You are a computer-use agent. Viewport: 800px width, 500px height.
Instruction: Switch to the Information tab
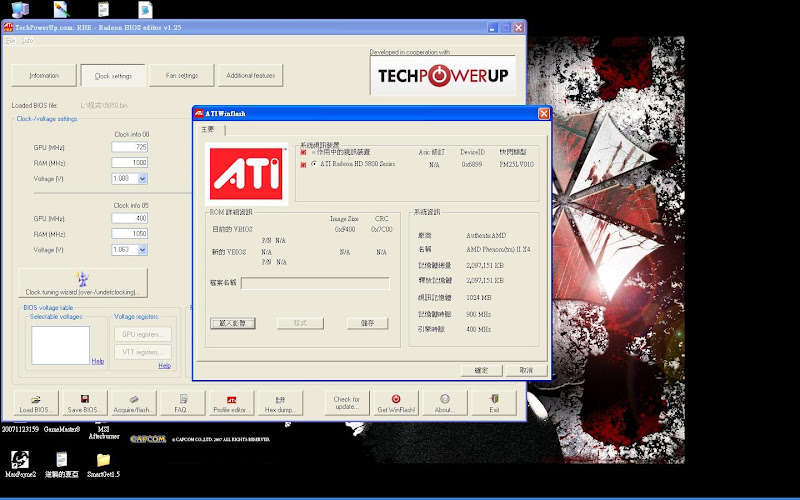[x=44, y=76]
